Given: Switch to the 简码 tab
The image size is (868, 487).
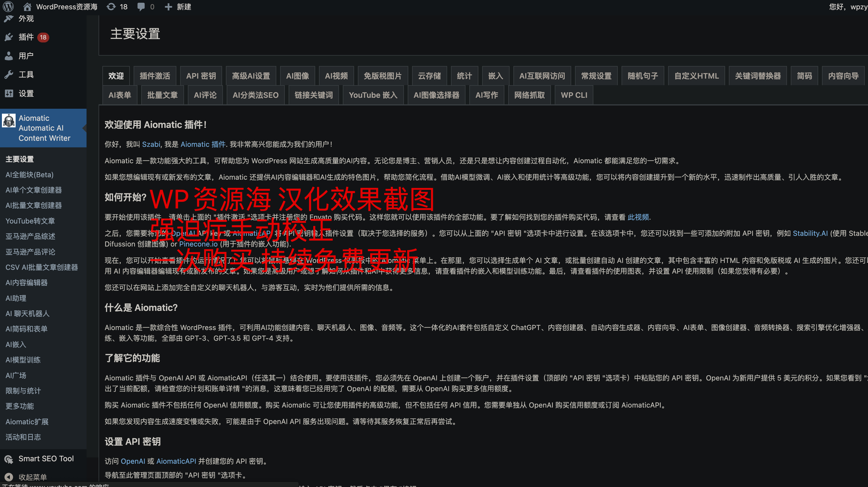Looking at the screenshot, I should (804, 76).
